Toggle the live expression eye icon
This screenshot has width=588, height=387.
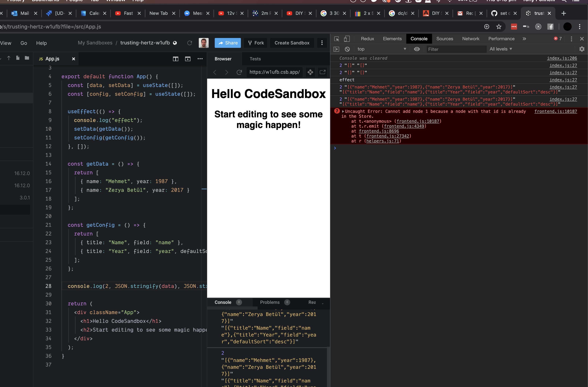click(417, 49)
